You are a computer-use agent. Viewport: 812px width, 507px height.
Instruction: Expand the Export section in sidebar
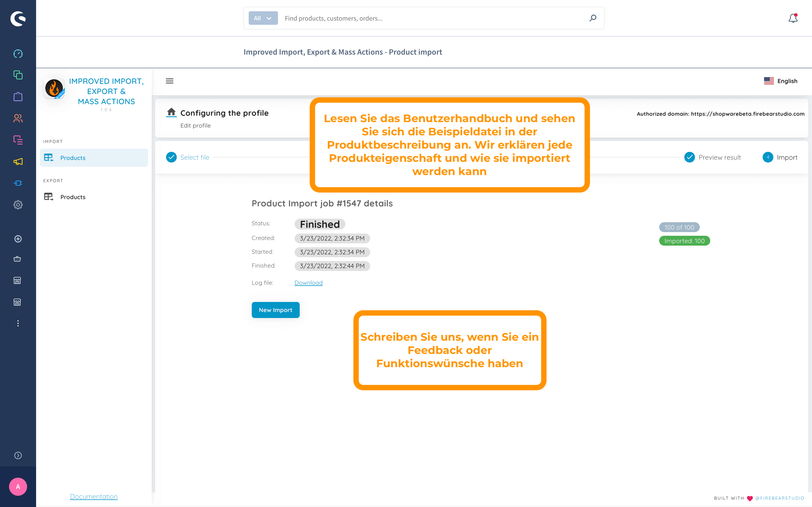53,181
